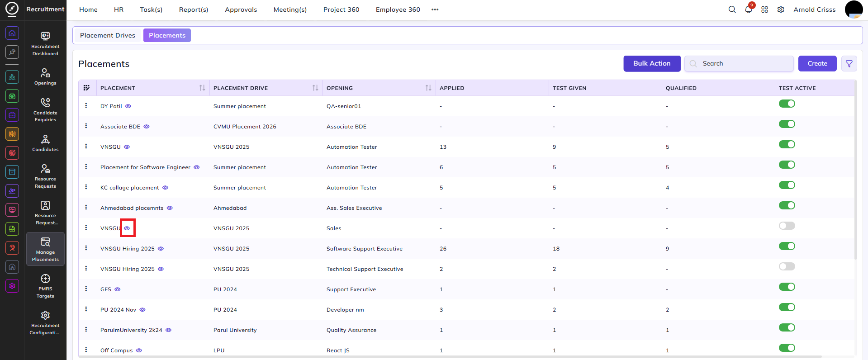Click the filter funnel icon
Screen dimensions: 868x360
tap(849, 64)
